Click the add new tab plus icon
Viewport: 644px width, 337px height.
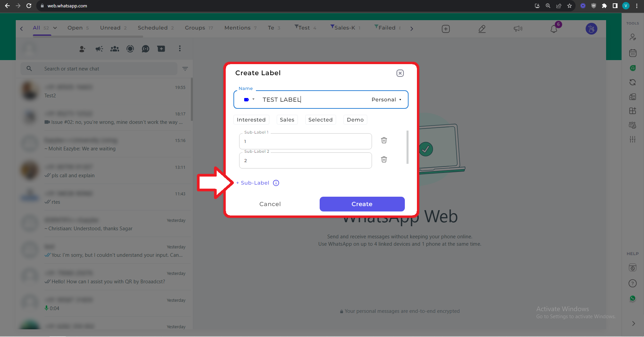[x=446, y=29]
